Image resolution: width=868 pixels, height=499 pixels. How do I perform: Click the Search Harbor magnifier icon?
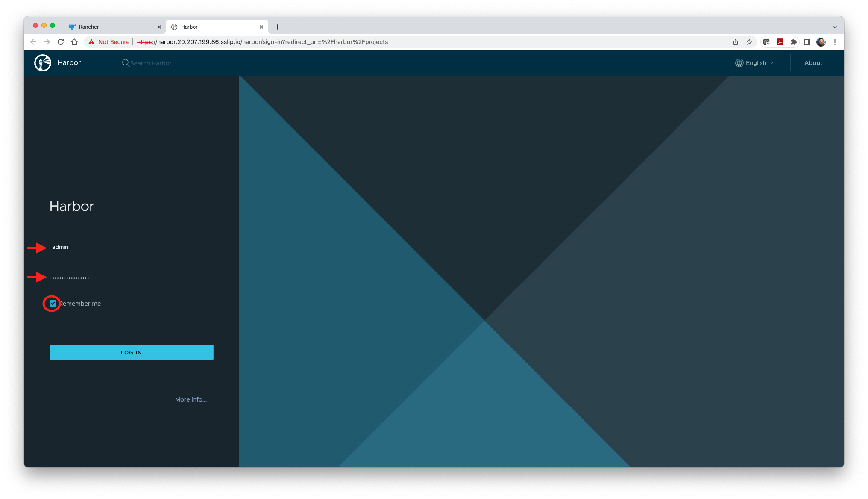pos(125,63)
